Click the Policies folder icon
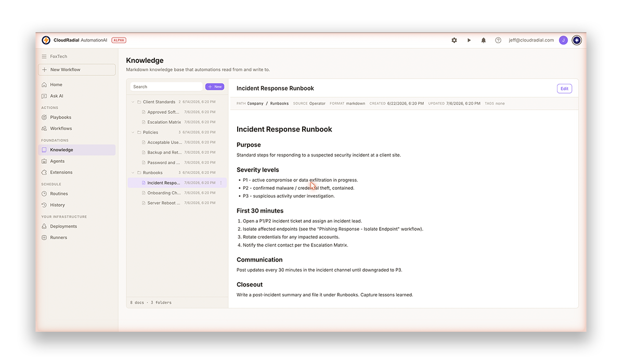Viewport: 624px width, 364px height. point(139,132)
